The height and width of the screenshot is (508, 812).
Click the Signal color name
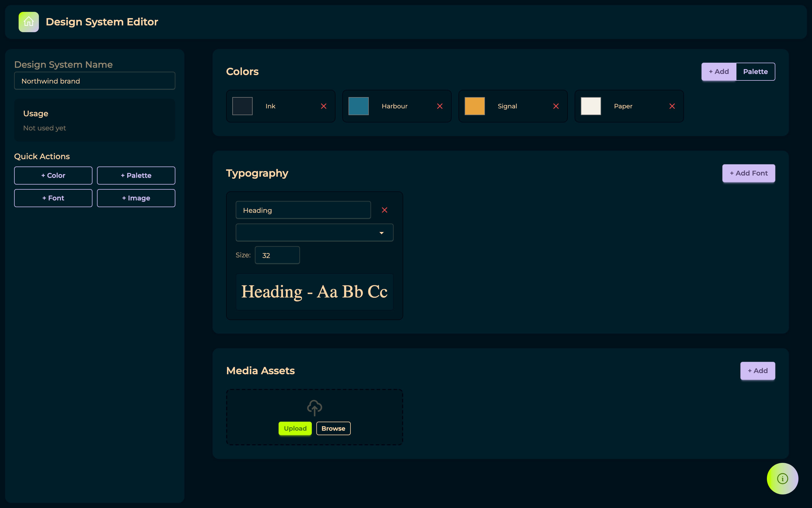(507, 106)
